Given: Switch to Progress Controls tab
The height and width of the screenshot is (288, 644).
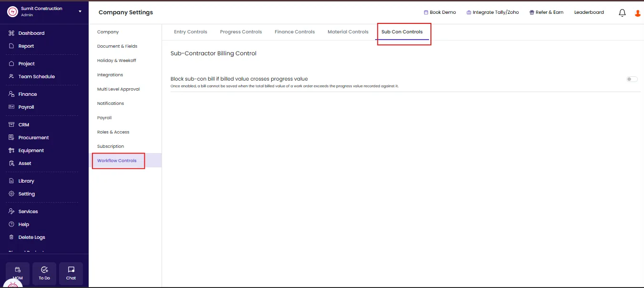Looking at the screenshot, I should coord(241,32).
